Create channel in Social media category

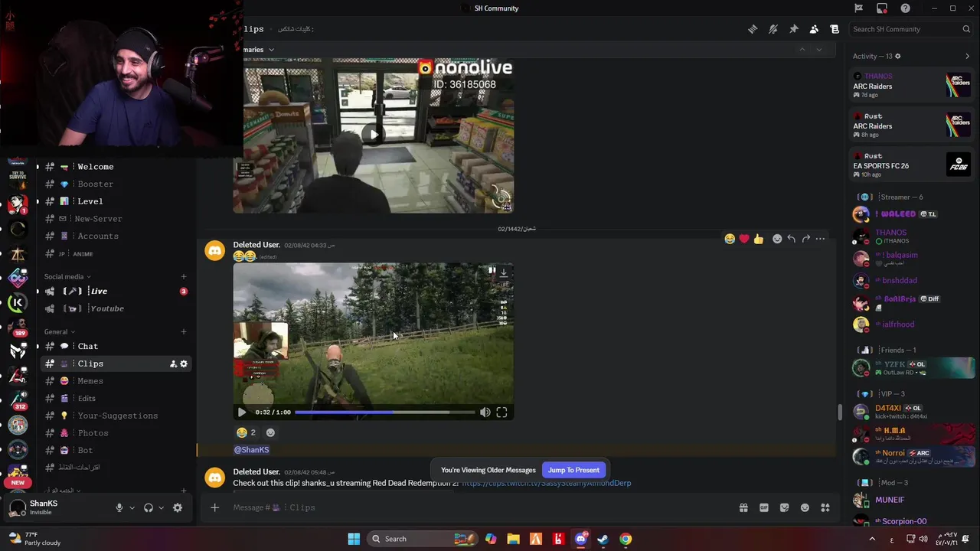(x=183, y=276)
